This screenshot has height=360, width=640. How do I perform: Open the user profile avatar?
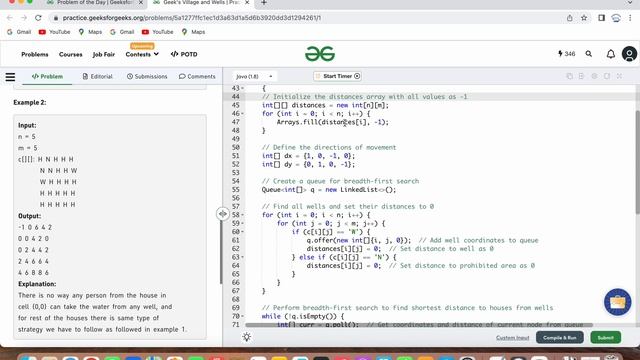629,54
